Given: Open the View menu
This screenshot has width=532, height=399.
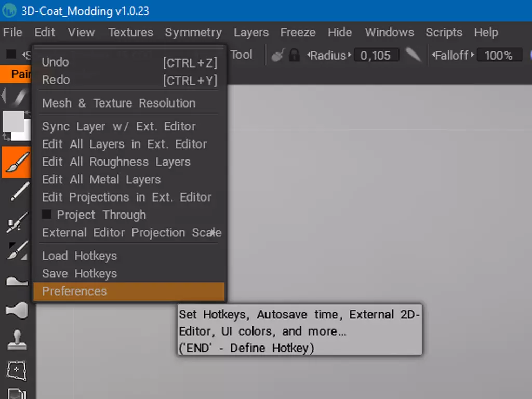Looking at the screenshot, I should (81, 32).
